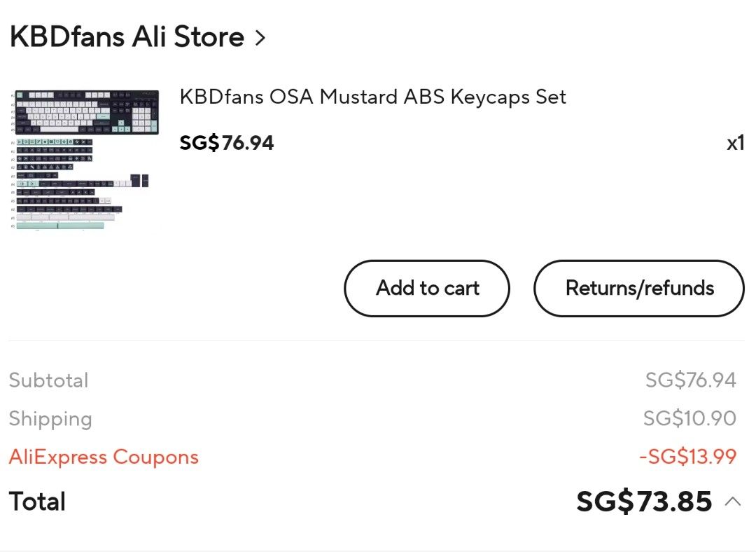Open the Shipping fee SG$10.90 row
Screen dimensions: 756x552
[689, 418]
